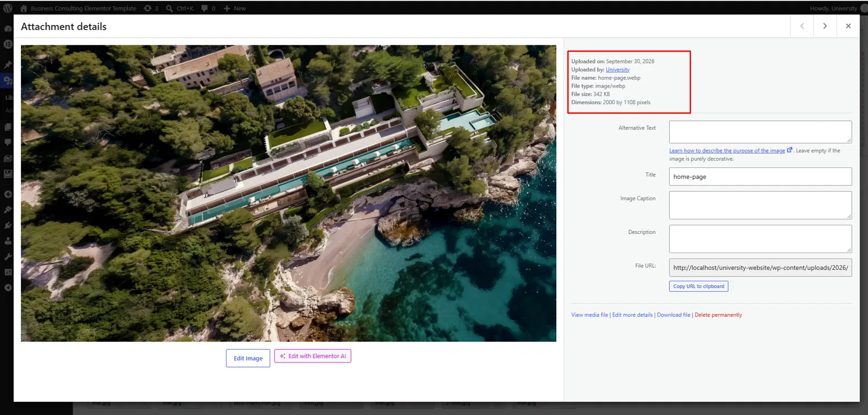868x415 pixels.
Task: Click Edit with Elementor AI
Action: click(x=313, y=356)
